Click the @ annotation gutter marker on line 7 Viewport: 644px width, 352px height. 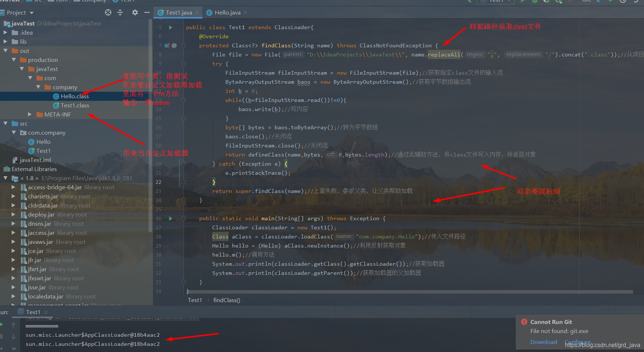[x=174, y=46]
